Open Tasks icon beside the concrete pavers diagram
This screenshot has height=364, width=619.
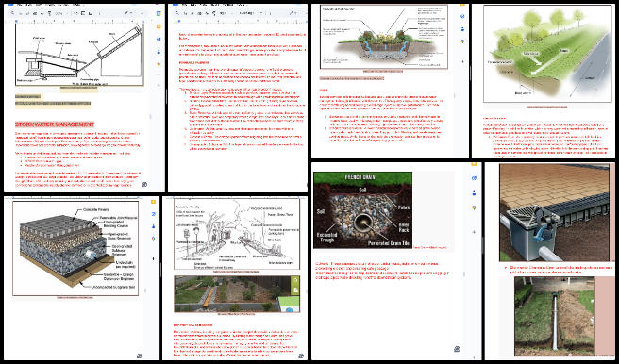click(x=153, y=214)
